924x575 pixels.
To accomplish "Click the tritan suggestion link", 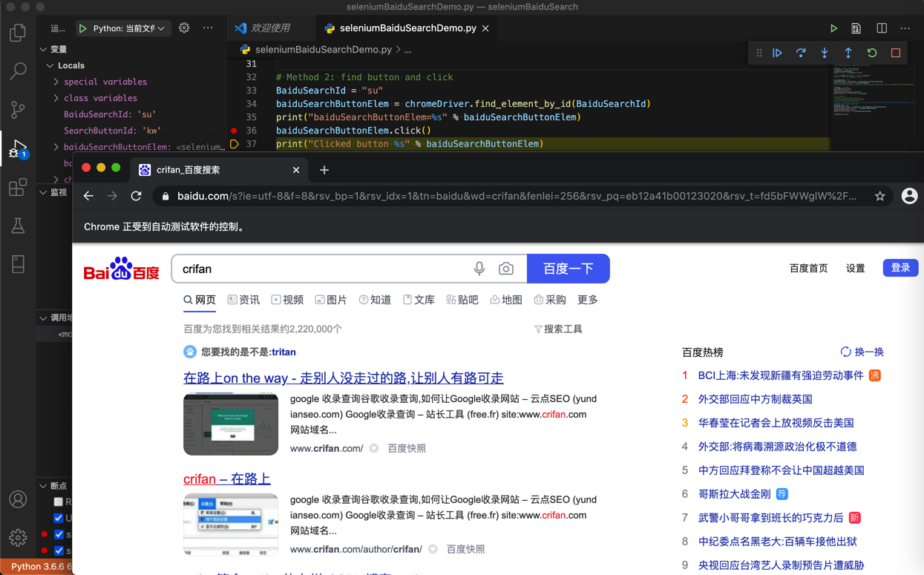I will (x=284, y=352).
